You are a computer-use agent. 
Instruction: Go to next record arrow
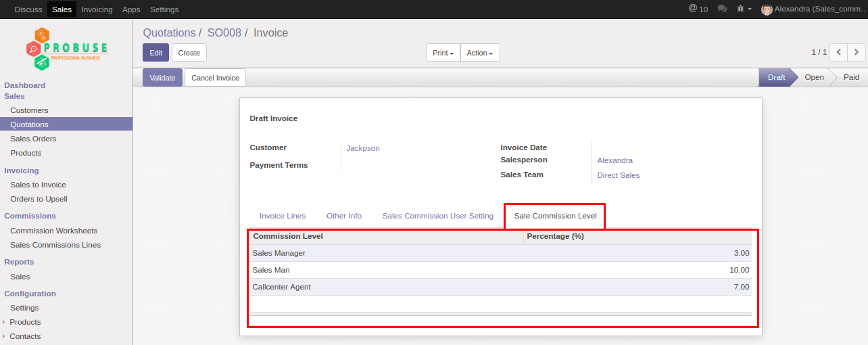click(x=857, y=52)
